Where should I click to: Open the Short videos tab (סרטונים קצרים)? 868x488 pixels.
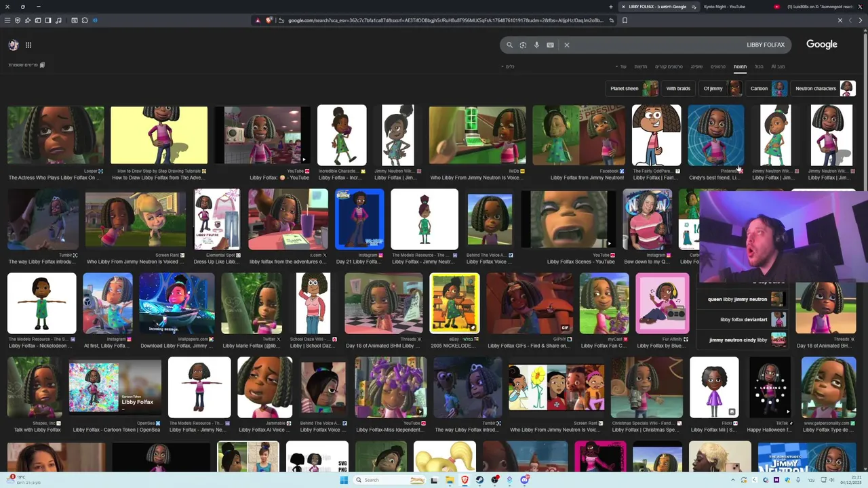click(669, 66)
